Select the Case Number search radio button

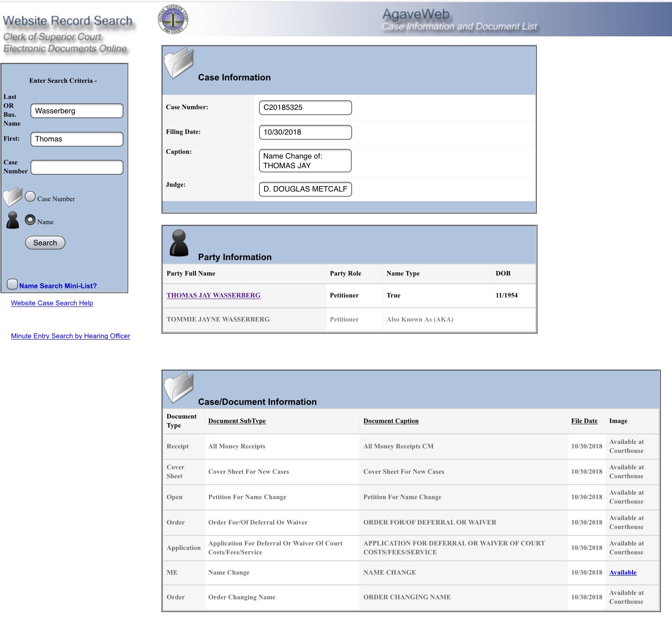(x=30, y=197)
